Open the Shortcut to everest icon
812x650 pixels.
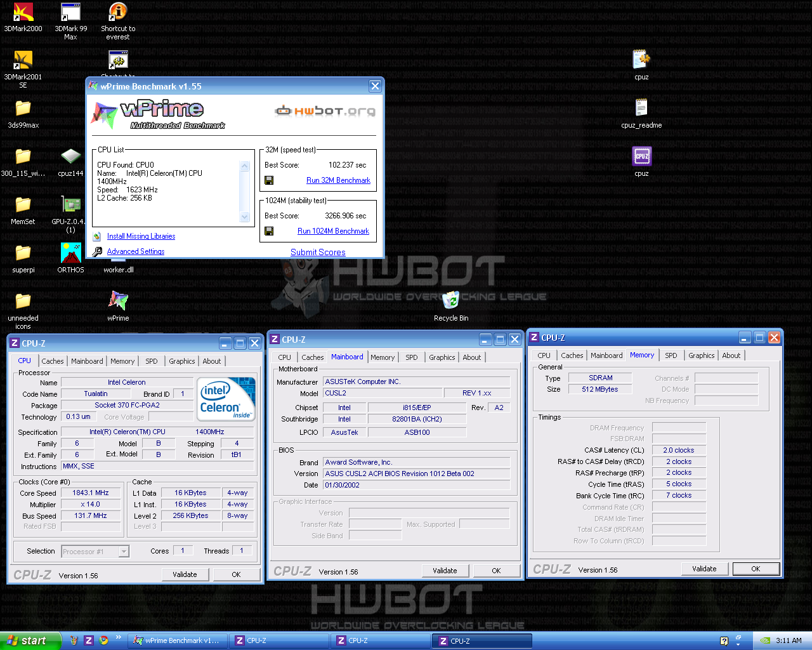click(118, 13)
